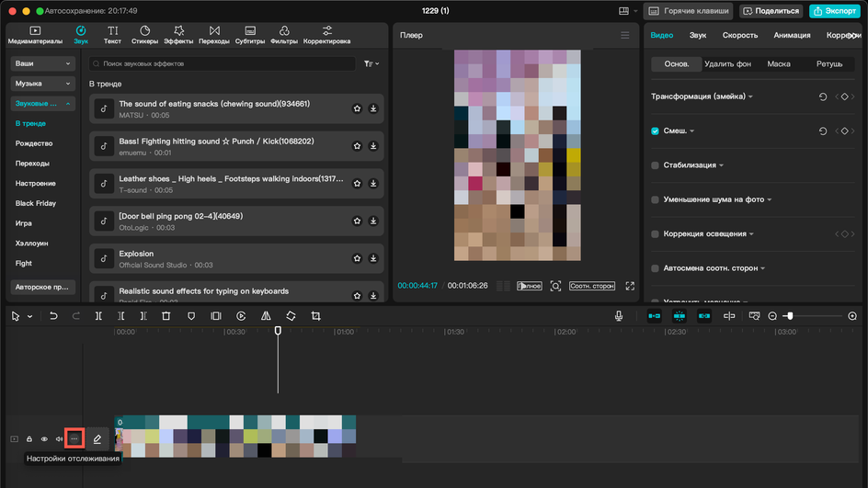Open the Субтитры subtitles panel
Image resolution: width=868 pixels, height=488 pixels.
point(250,35)
